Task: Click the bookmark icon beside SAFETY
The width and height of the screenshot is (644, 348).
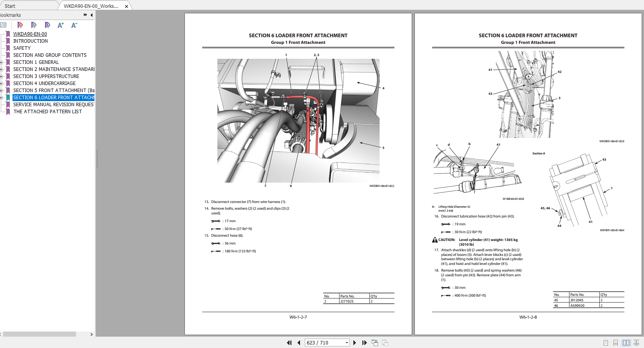Action: [x=8, y=48]
